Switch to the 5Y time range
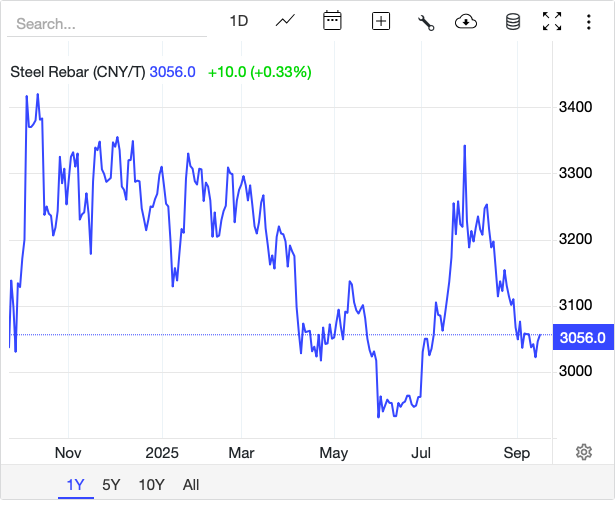 [111, 485]
